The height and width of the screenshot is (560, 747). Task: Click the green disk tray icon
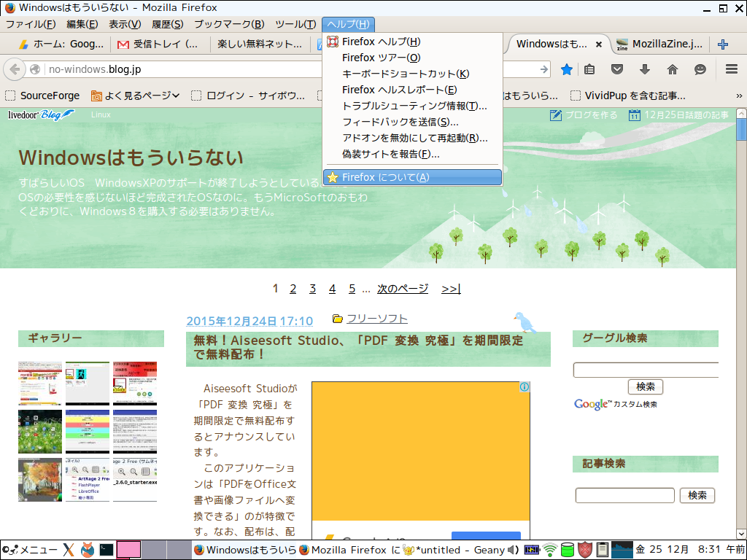(568, 550)
